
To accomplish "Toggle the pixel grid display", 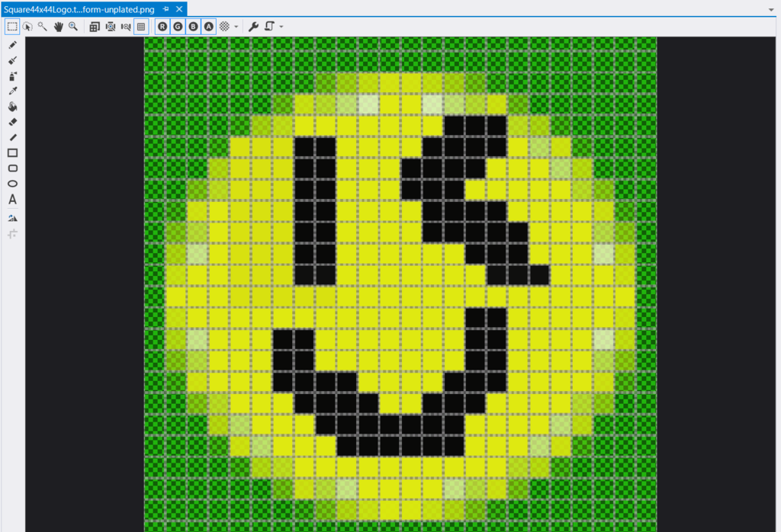I will [141, 27].
